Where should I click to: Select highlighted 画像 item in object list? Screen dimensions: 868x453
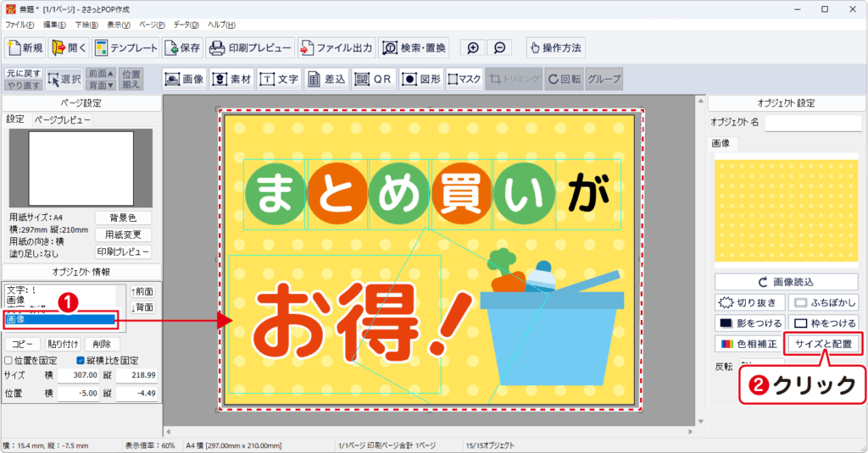[x=59, y=319]
